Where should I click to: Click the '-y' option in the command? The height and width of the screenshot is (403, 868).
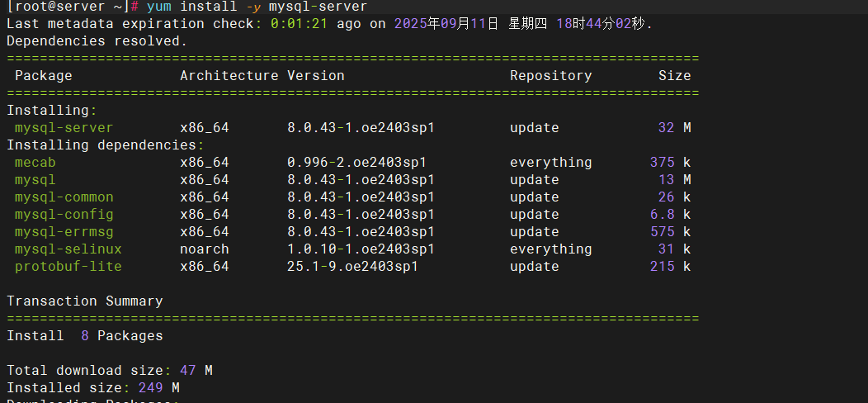(x=253, y=7)
